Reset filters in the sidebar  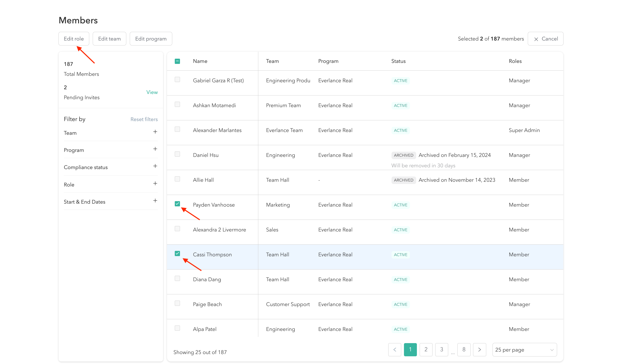144,119
